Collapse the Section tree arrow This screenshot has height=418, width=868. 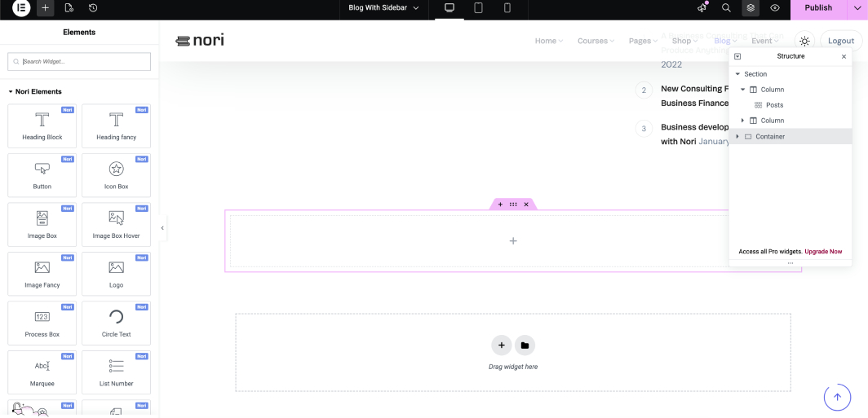tap(737, 74)
